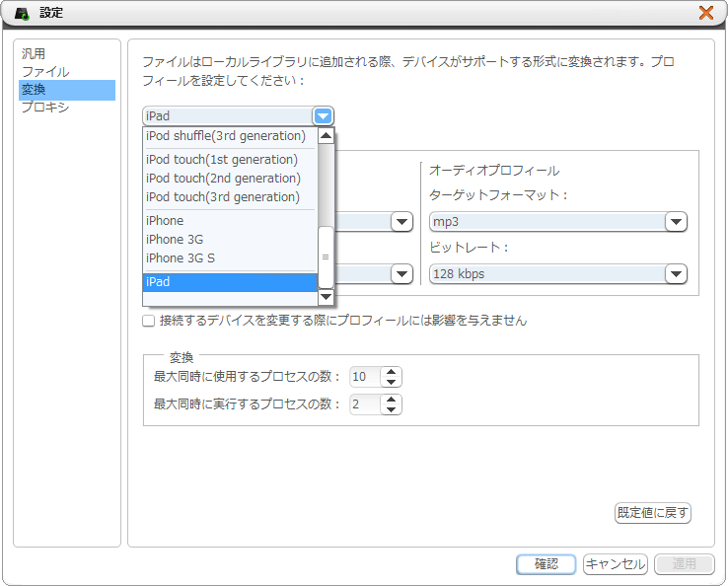Toggle the 接続するデバイスを変更する checkbox
Screen dimensions: 728x586
149,321
